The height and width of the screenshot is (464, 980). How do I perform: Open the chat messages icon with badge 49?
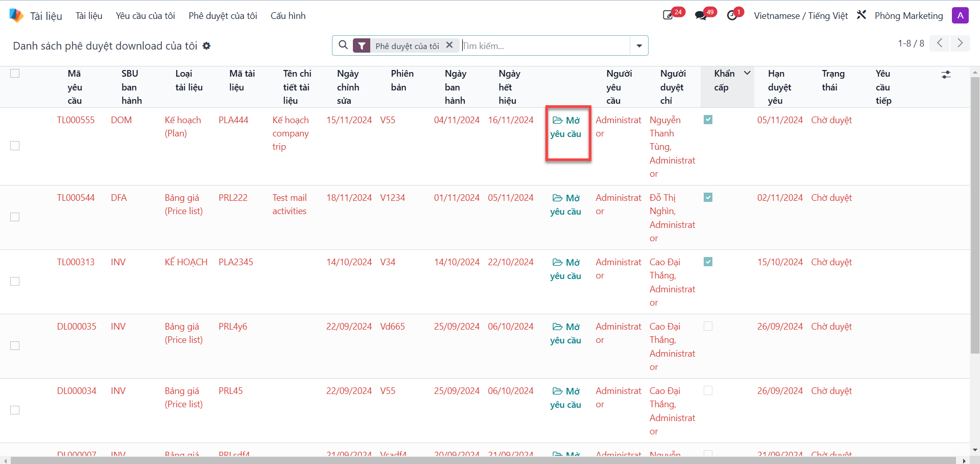coord(701,15)
